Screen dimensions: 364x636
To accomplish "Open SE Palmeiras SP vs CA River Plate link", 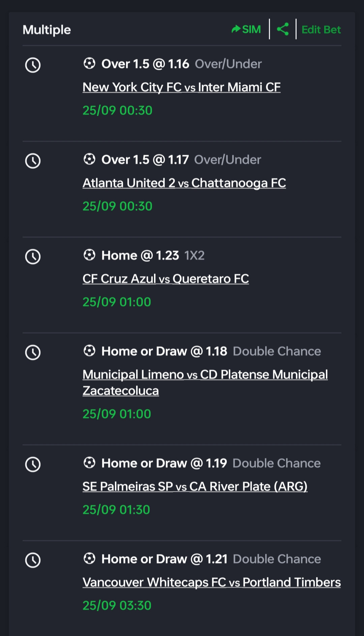I will (195, 487).
